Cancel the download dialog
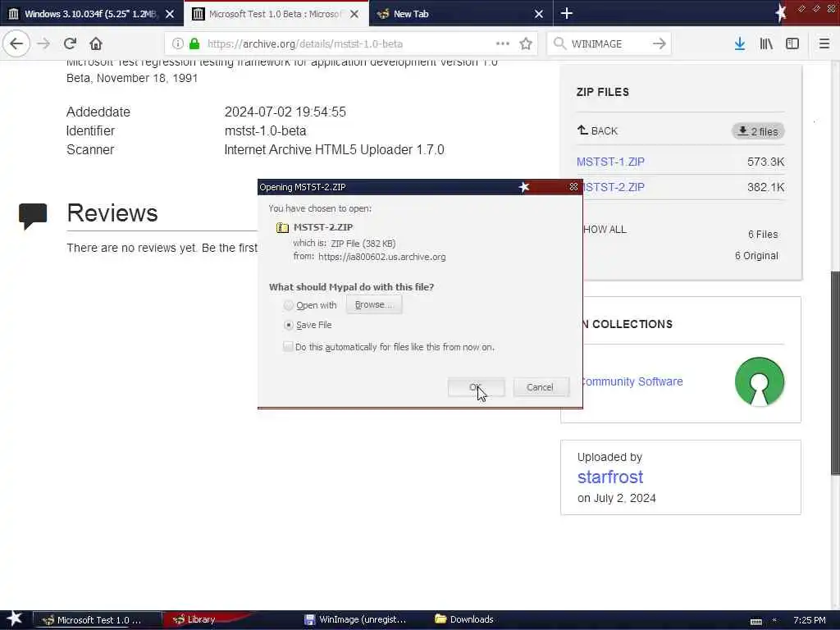This screenshot has width=840, height=630. tap(540, 387)
